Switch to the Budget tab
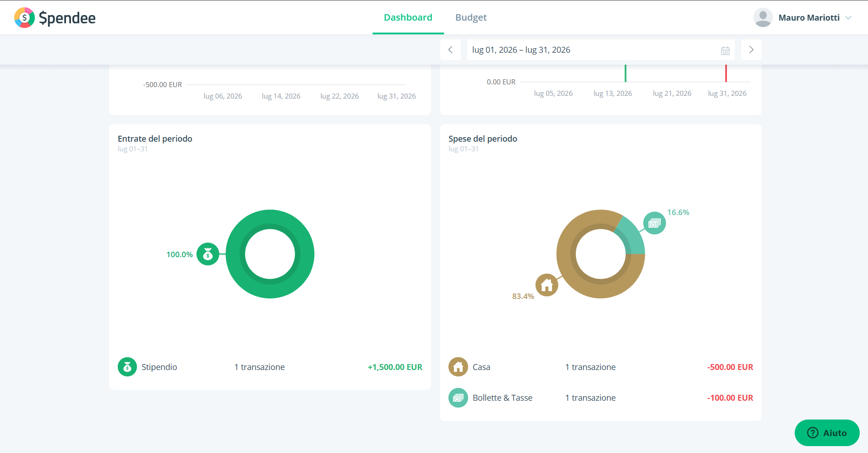The image size is (868, 453). click(471, 17)
